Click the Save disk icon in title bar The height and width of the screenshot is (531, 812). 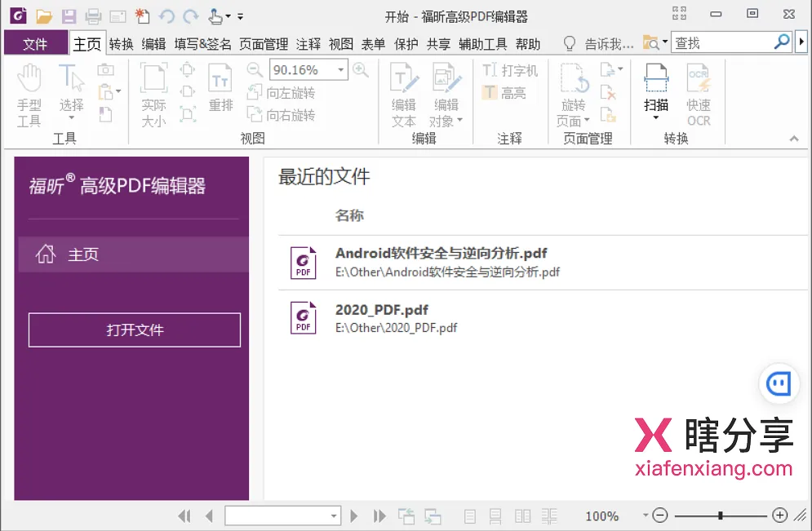click(69, 16)
